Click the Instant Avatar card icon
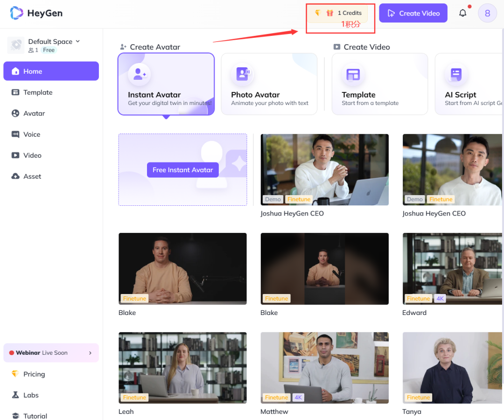Viewport: 504px width, 420px height. click(139, 74)
